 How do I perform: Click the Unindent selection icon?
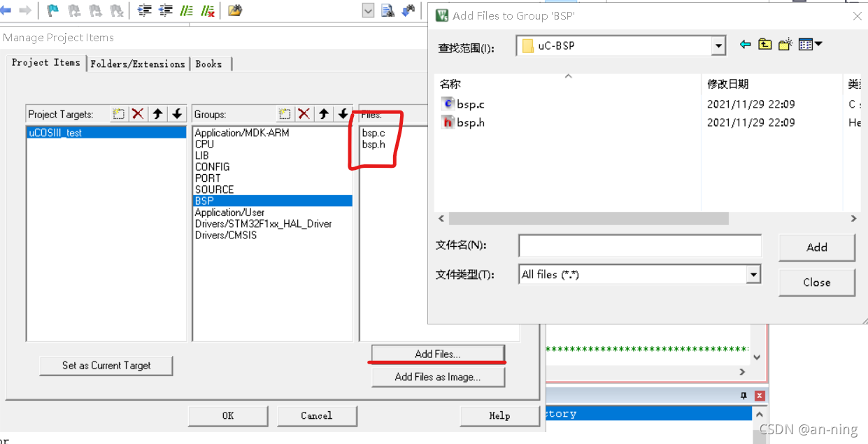click(166, 10)
